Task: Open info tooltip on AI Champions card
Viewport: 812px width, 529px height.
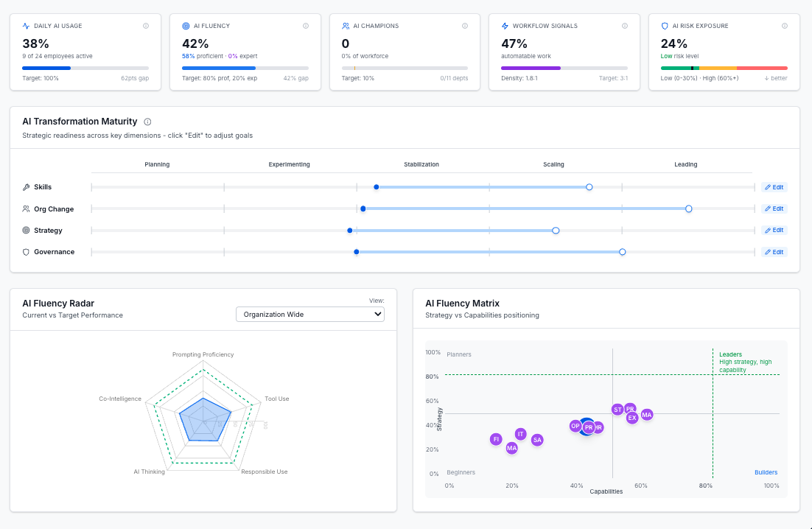Action: coord(465,26)
